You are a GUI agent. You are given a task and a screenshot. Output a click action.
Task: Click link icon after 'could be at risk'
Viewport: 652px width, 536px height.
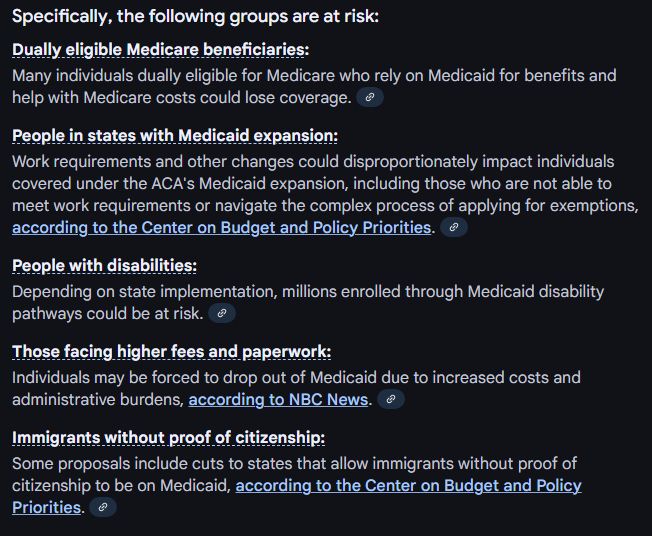pyautogui.click(x=222, y=313)
